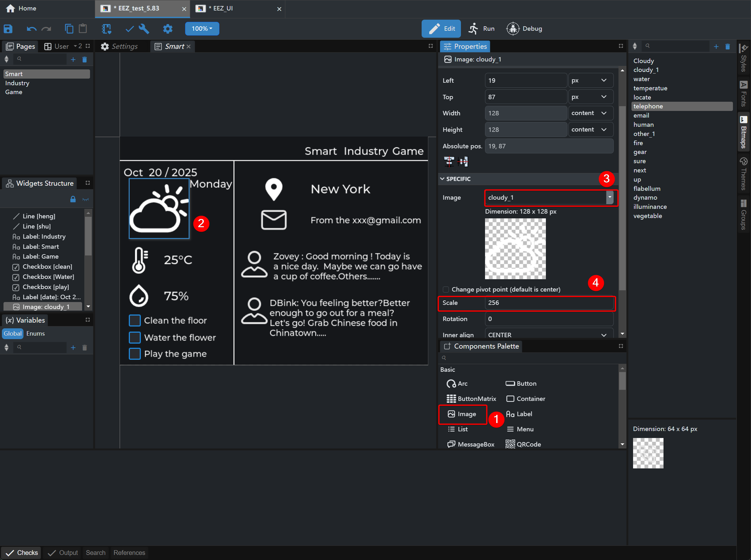Open the Image cloudy_1 dropdown arrow

click(609, 197)
